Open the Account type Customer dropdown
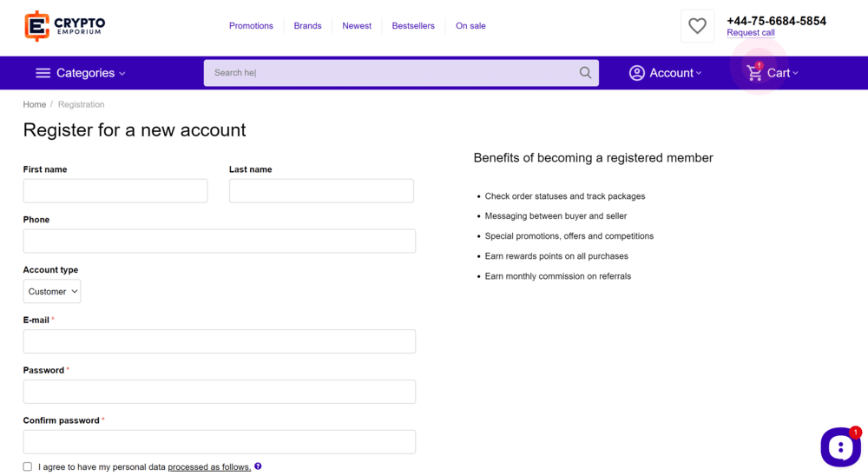The width and height of the screenshot is (868, 476). 52,292
